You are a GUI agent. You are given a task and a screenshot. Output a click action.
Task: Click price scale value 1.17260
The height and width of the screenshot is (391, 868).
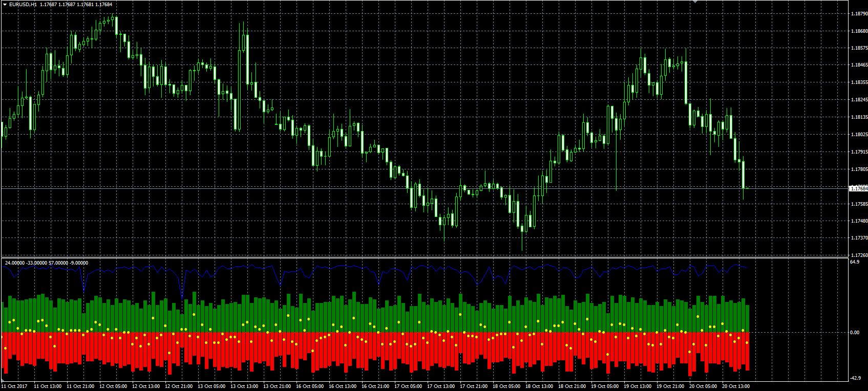coord(859,255)
